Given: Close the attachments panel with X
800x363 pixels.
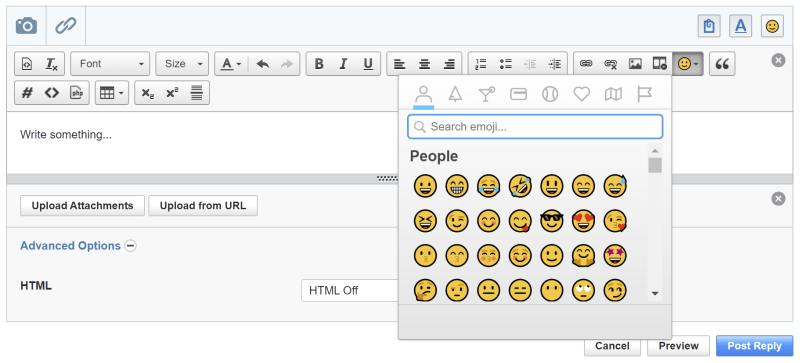Looking at the screenshot, I should coord(778,199).
